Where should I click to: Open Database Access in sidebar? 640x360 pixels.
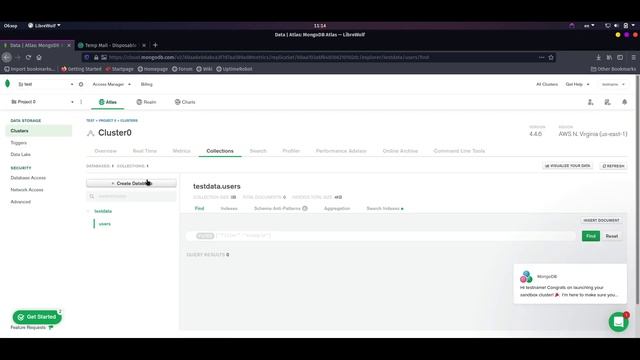28,178
